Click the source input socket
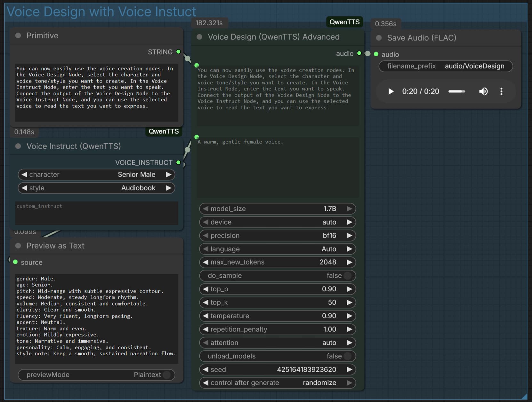The image size is (532, 402). pyautogui.click(x=15, y=262)
